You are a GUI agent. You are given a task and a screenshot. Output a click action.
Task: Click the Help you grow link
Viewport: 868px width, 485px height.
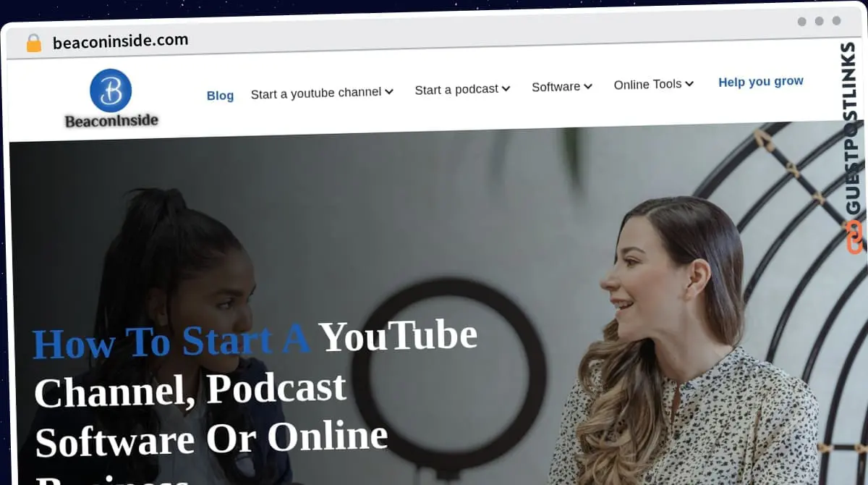[x=761, y=82]
